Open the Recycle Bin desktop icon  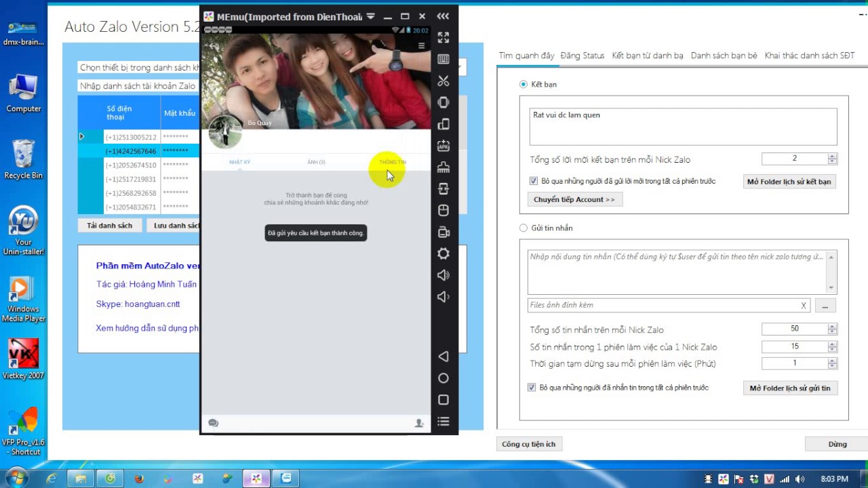(23, 160)
